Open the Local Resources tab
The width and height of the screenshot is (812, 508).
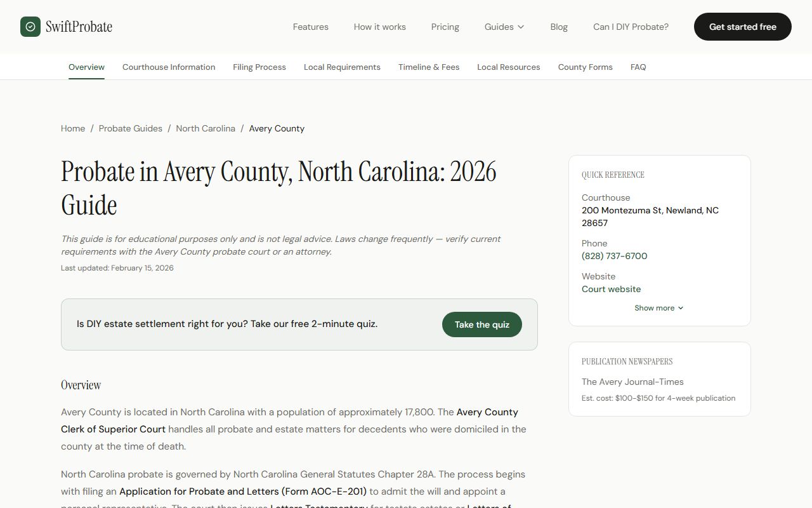point(508,67)
